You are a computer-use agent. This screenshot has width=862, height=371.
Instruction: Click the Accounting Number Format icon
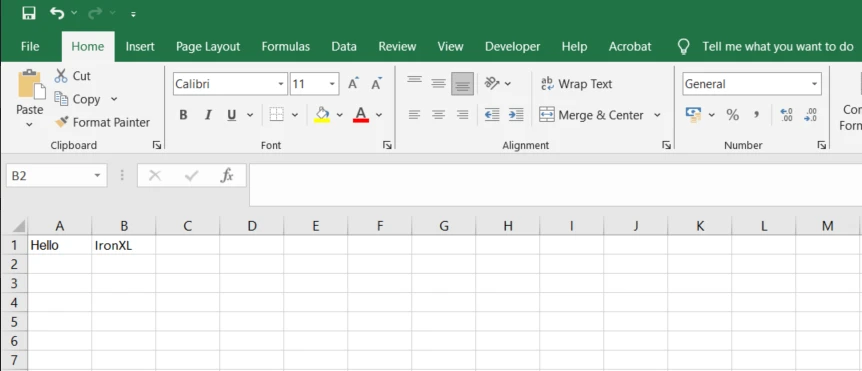694,115
